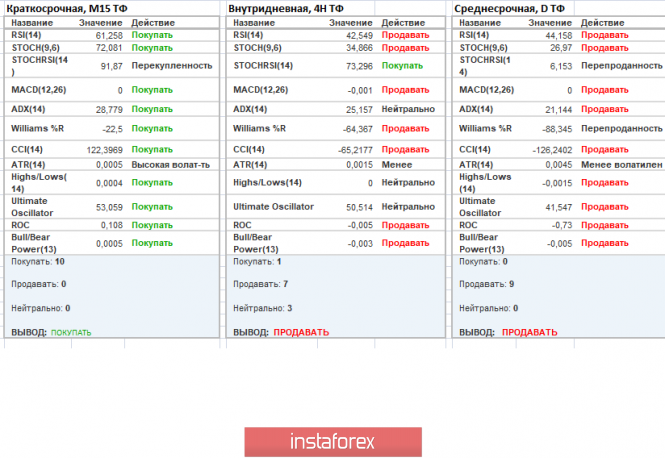Screen dimensions: 665x458
Task: Click ADX(14) value 21,144 in D table
Action: pyautogui.click(x=559, y=110)
